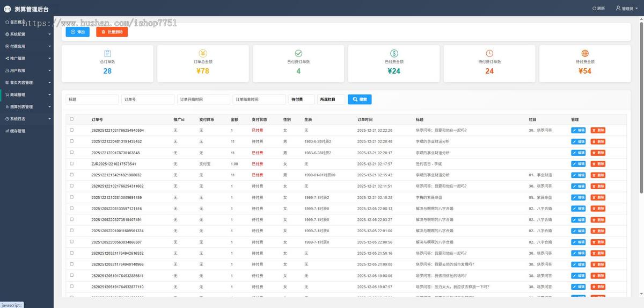The image size is (644, 308).
Task: Check the box for order 20251221210281300969145​9
Action: pos(72,197)
